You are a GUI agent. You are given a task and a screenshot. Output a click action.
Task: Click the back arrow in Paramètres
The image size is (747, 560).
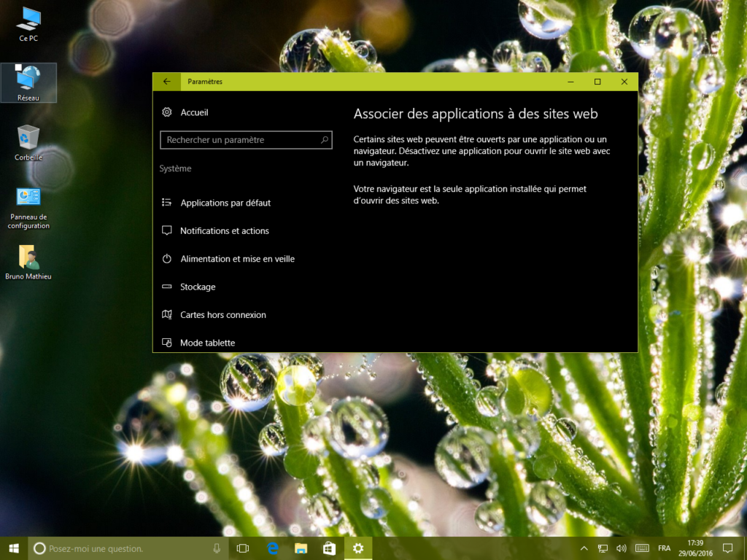167,81
